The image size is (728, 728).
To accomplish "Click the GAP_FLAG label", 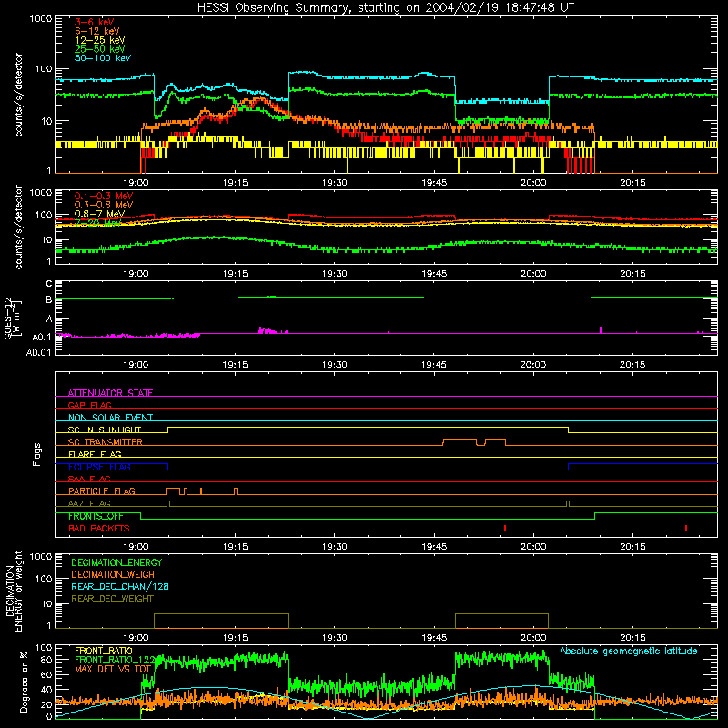I will pyautogui.click(x=89, y=405).
